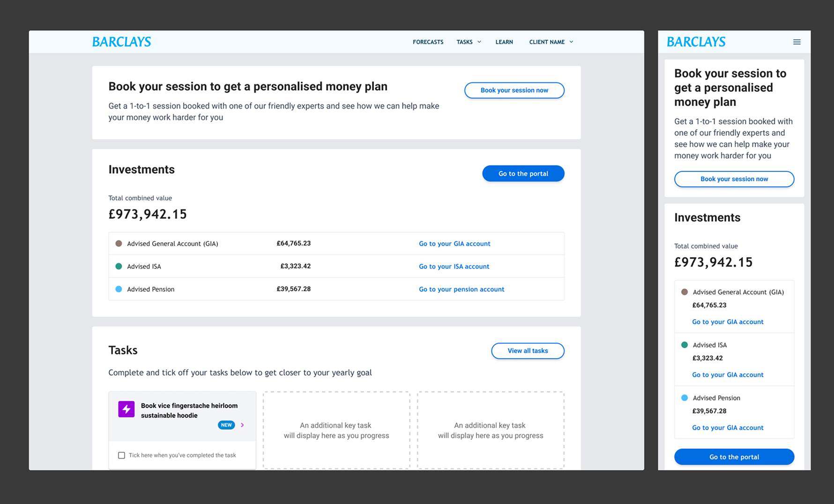Click blue dot beside mobile Advised Pension
The height and width of the screenshot is (504, 834).
684,398
